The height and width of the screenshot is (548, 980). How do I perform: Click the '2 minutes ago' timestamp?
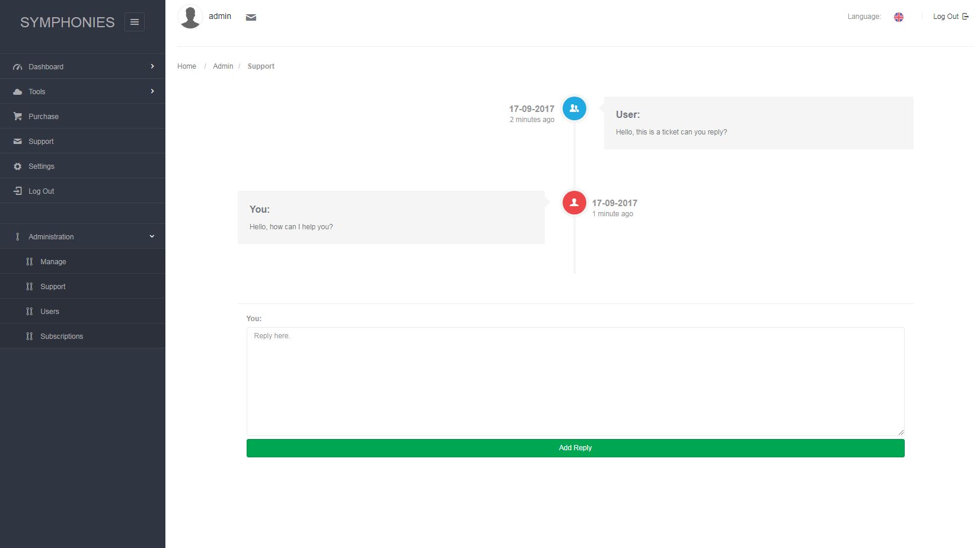[532, 120]
